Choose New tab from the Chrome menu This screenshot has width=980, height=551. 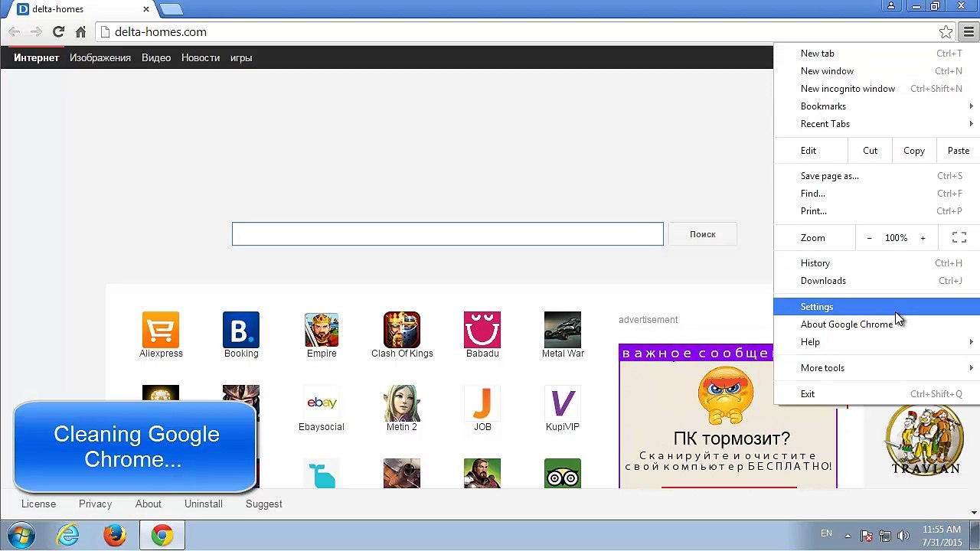(x=877, y=54)
